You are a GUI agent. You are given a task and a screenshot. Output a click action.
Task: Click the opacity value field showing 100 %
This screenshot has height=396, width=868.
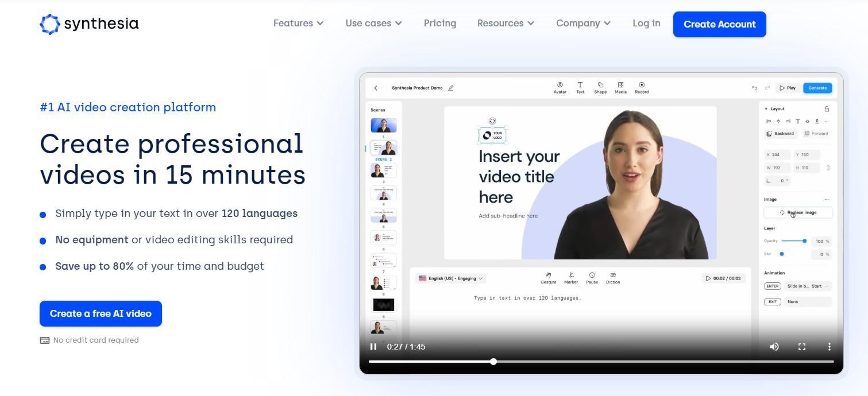pyautogui.click(x=821, y=241)
